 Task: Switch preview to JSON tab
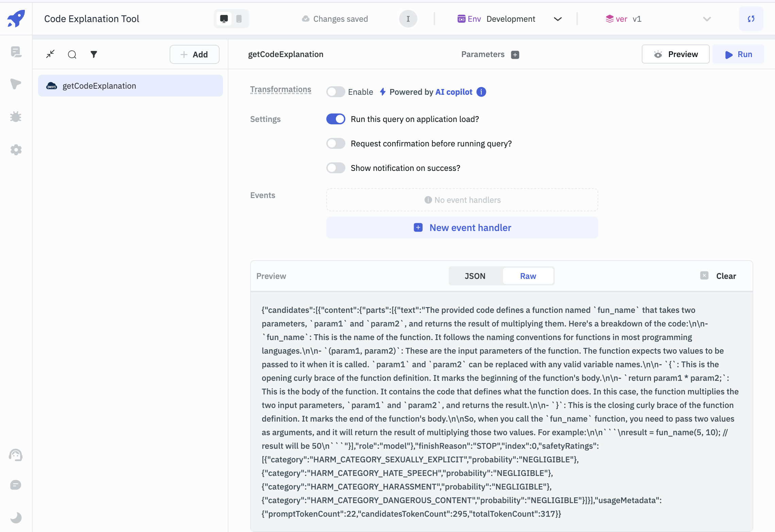point(475,276)
